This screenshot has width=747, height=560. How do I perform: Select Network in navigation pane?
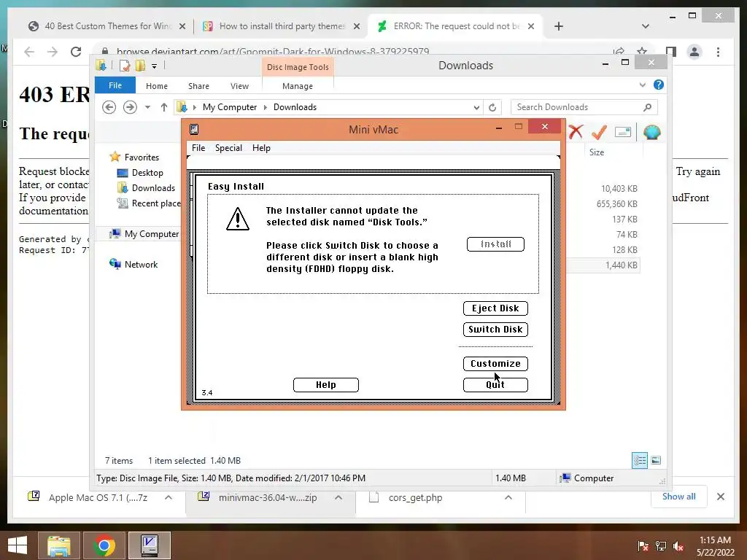click(x=141, y=264)
